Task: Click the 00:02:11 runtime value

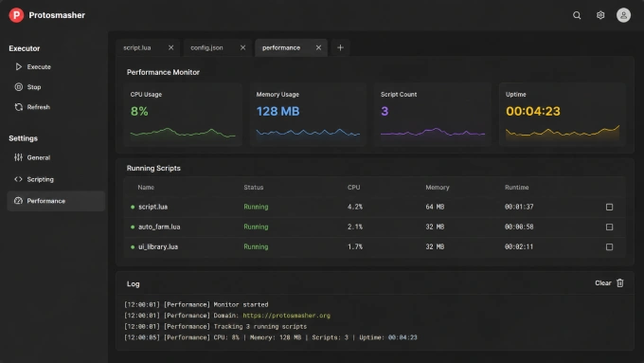Action: 519,247
